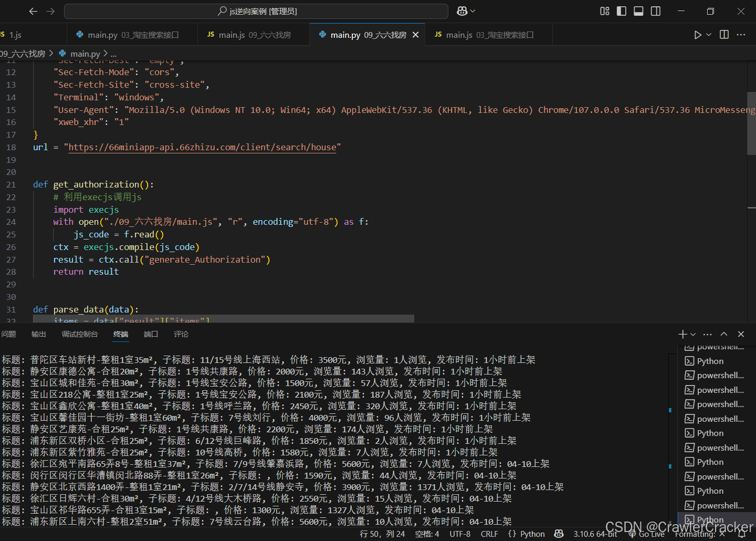Click terminal row 浦东新区上南六村-整租2室51m²
The image size is (756, 541).
257,522
